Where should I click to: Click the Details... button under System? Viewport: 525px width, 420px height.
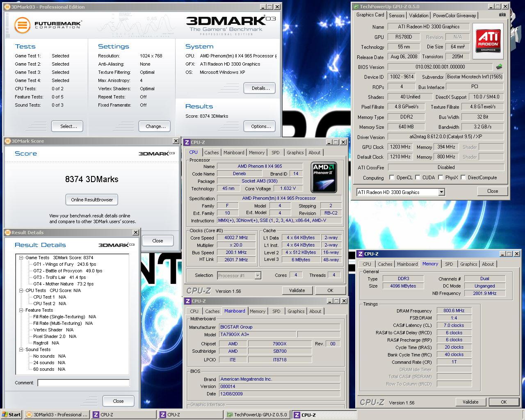pyautogui.click(x=260, y=88)
